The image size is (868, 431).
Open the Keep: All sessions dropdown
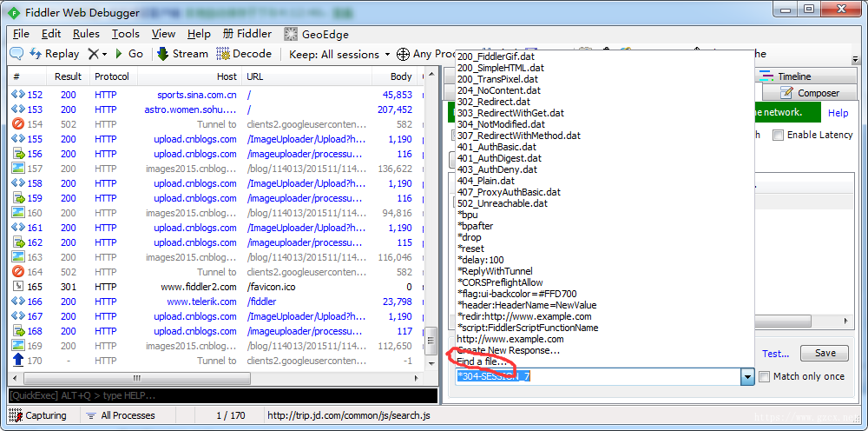click(340, 54)
